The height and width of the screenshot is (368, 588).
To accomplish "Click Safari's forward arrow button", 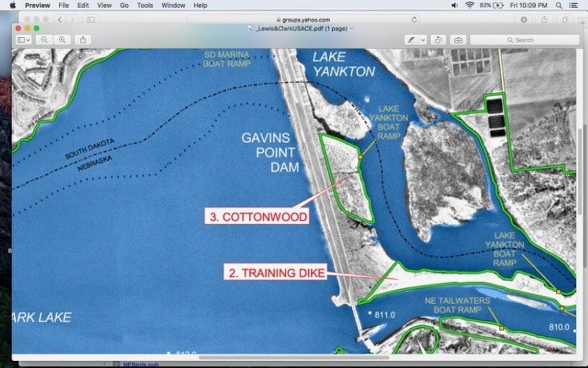I will (x=72, y=20).
